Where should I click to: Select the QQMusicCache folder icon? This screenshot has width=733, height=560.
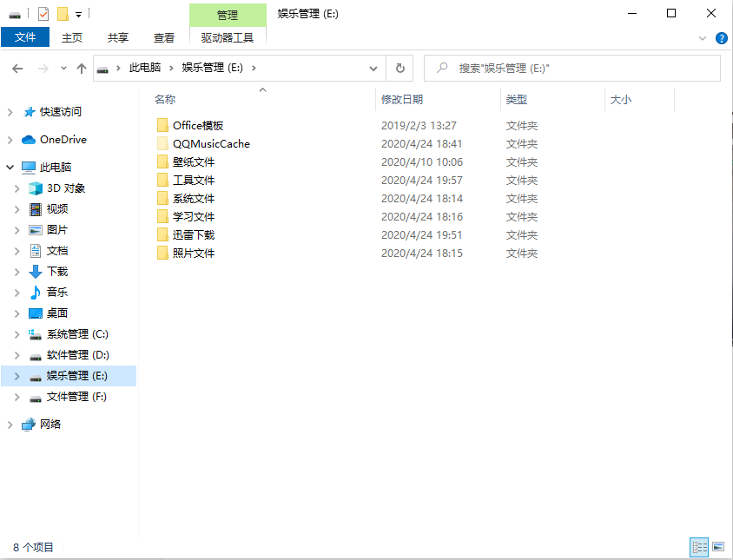click(162, 143)
